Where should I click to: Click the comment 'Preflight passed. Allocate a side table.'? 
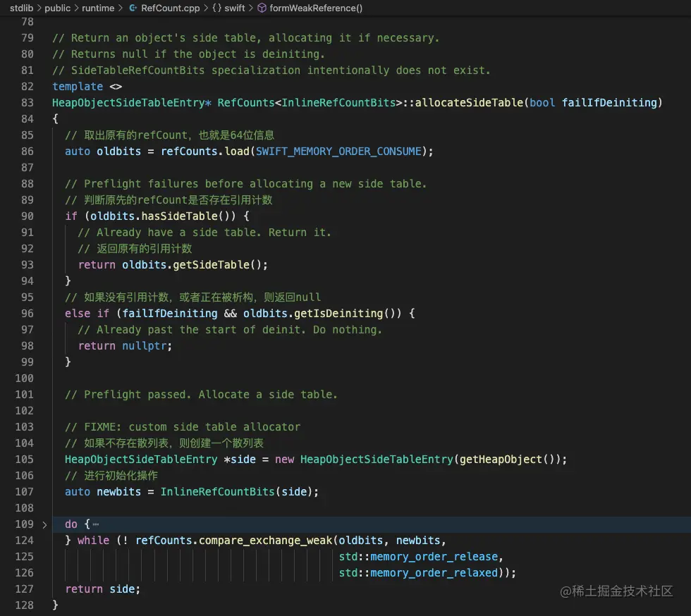[x=201, y=395]
